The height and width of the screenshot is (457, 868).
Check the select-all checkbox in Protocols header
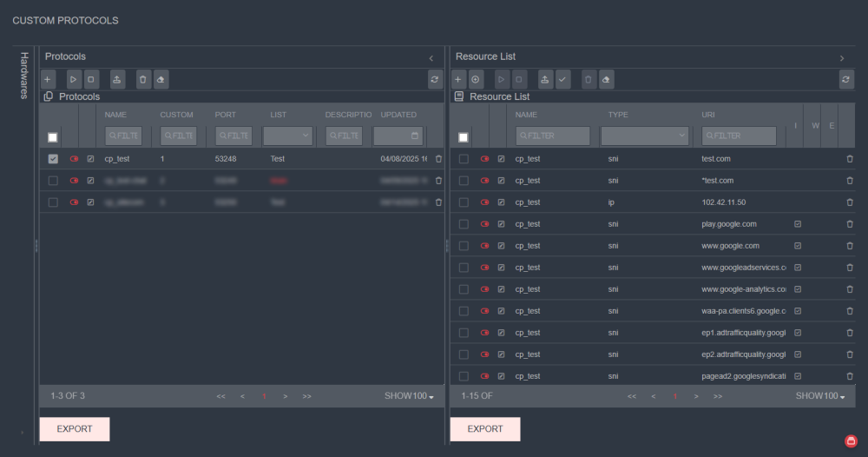coord(53,137)
